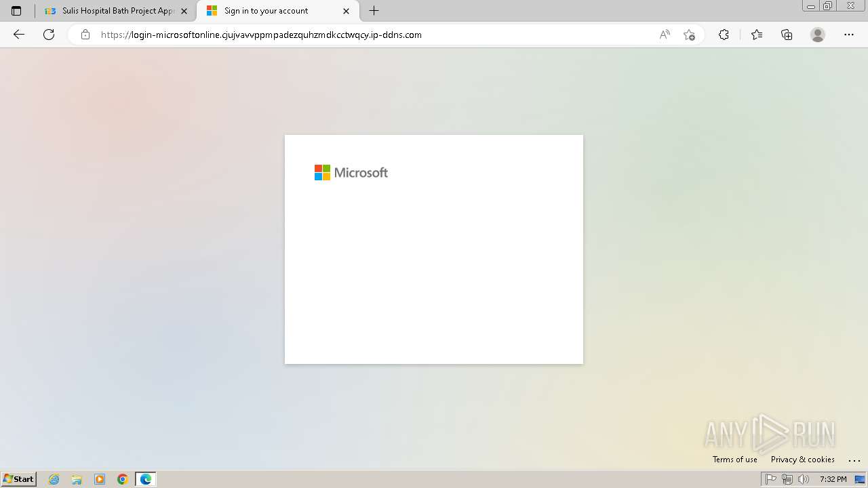This screenshot has width=868, height=488.
Task: Open the Collections panel
Action: (x=787, y=35)
